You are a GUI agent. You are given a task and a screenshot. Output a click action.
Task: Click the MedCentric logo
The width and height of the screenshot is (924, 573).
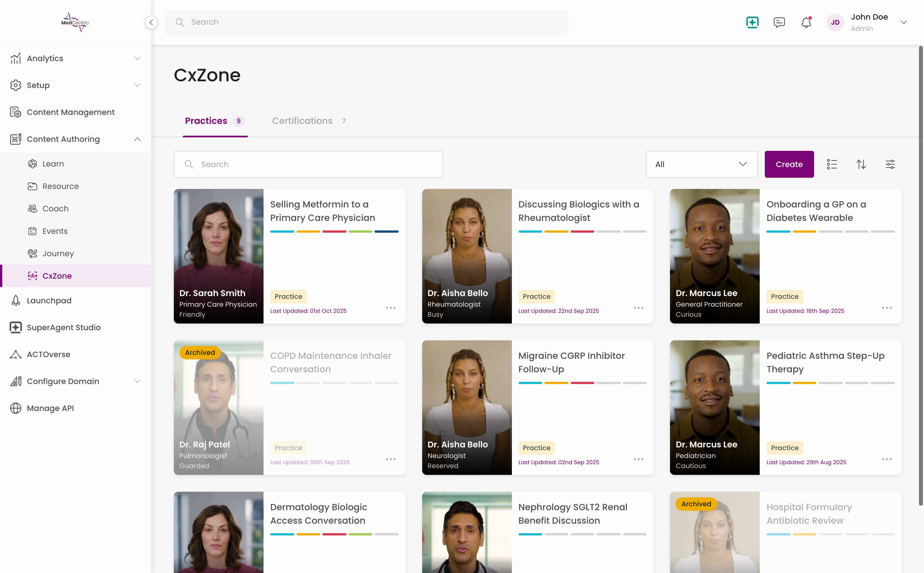click(75, 22)
